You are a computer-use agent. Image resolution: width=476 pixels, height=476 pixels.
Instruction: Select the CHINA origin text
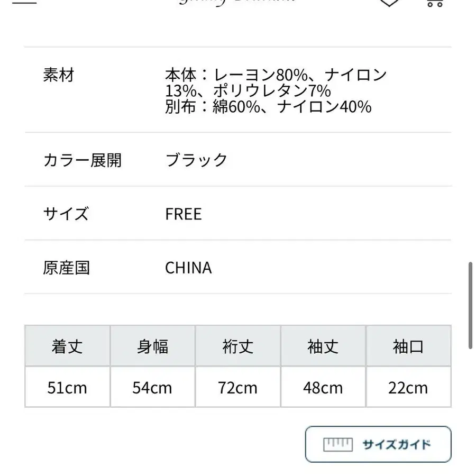pyautogui.click(x=188, y=268)
